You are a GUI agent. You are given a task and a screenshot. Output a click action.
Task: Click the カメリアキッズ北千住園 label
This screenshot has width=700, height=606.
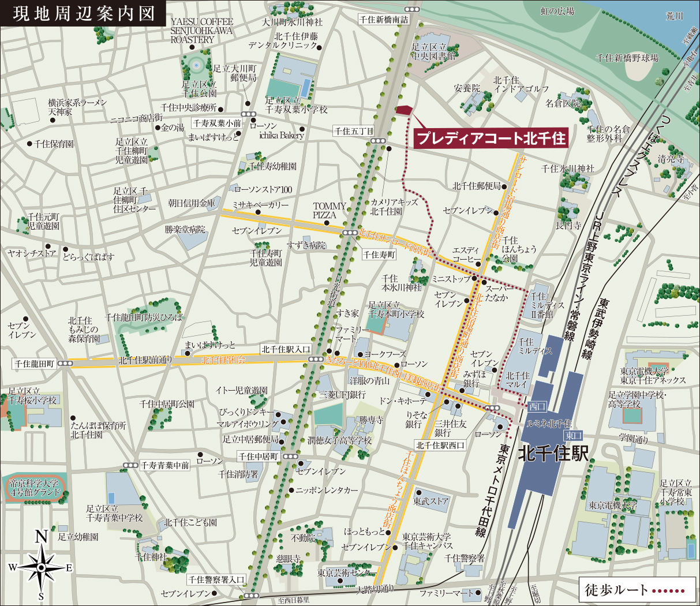(394, 207)
